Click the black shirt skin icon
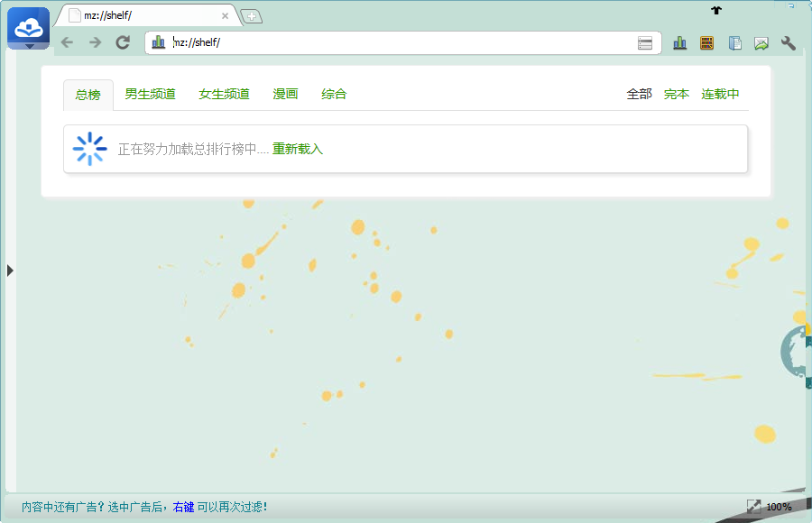Viewport: 812px width, 523px height. pos(716,10)
